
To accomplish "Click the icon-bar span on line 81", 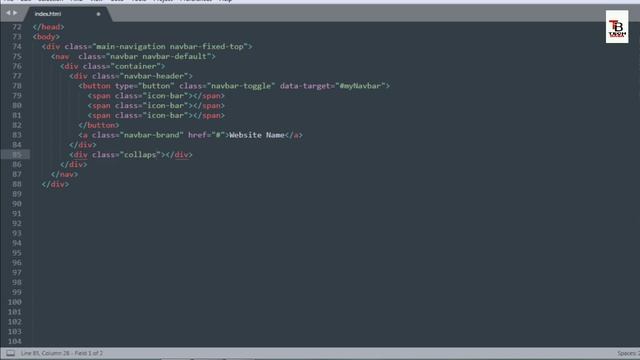I will [x=156, y=115].
